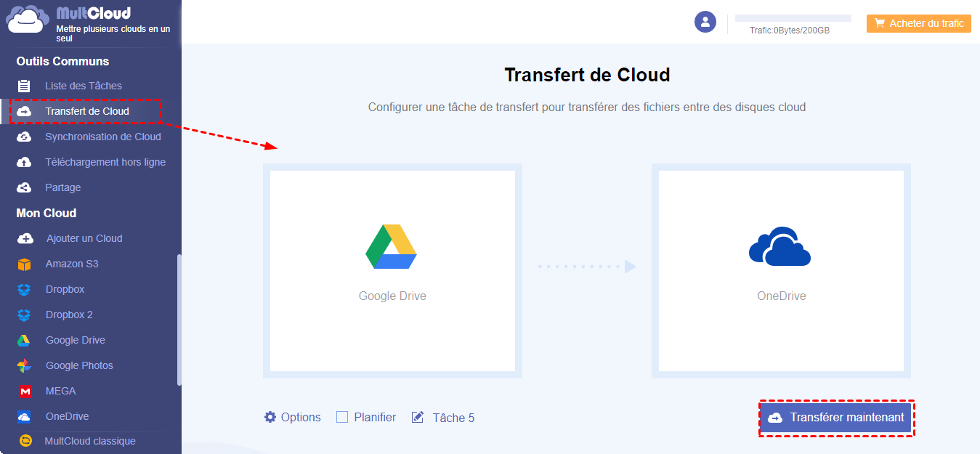Image resolution: width=980 pixels, height=454 pixels.
Task: Click the Partage share cloud icon
Action: click(24, 187)
